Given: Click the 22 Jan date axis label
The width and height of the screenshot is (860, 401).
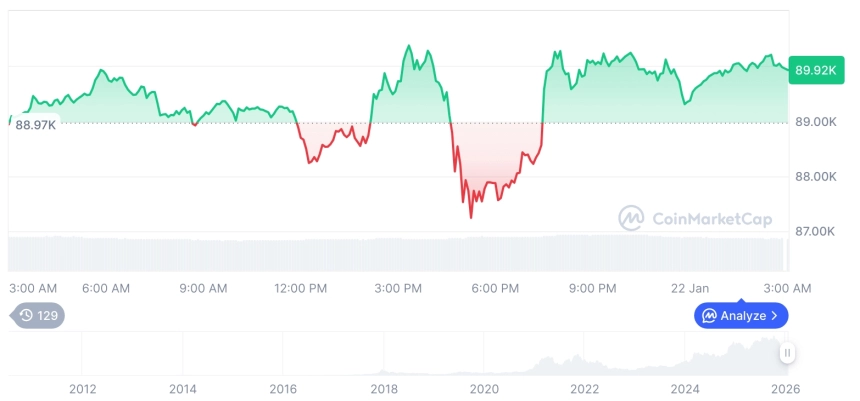Looking at the screenshot, I should pos(690,288).
